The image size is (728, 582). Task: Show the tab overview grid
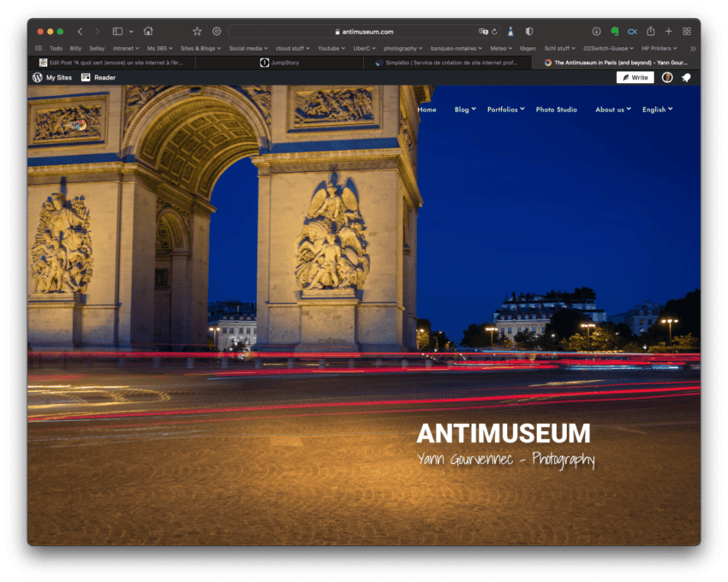pos(687,32)
